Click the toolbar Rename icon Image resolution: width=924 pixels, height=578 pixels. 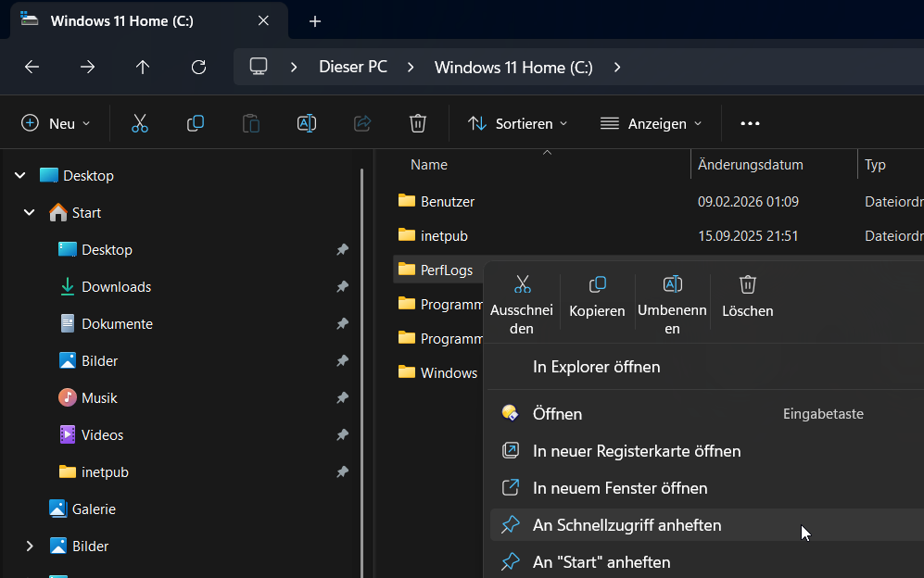(307, 123)
